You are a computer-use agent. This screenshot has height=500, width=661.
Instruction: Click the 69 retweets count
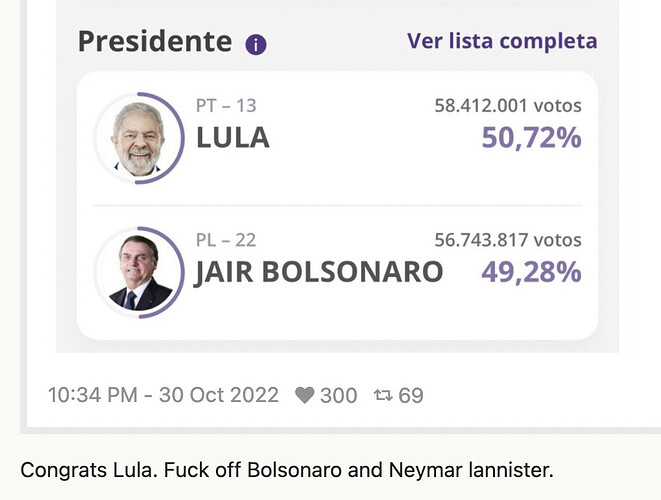point(411,395)
